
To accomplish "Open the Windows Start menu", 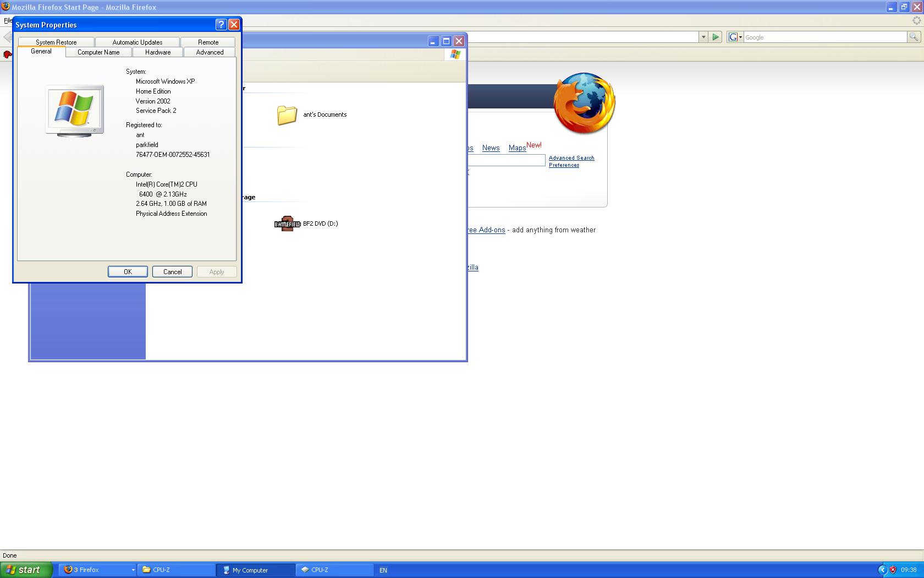I will click(26, 570).
